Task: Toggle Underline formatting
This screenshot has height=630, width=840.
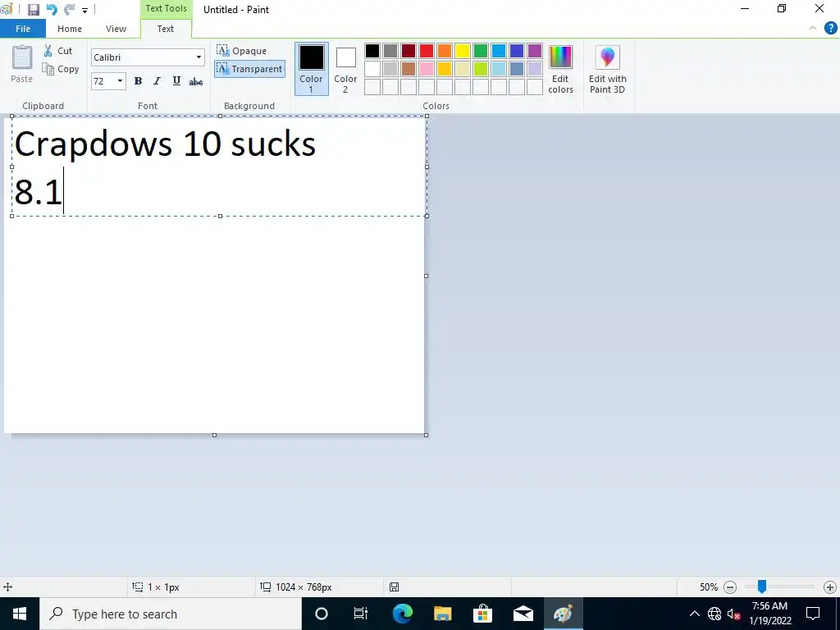Action: (176, 81)
